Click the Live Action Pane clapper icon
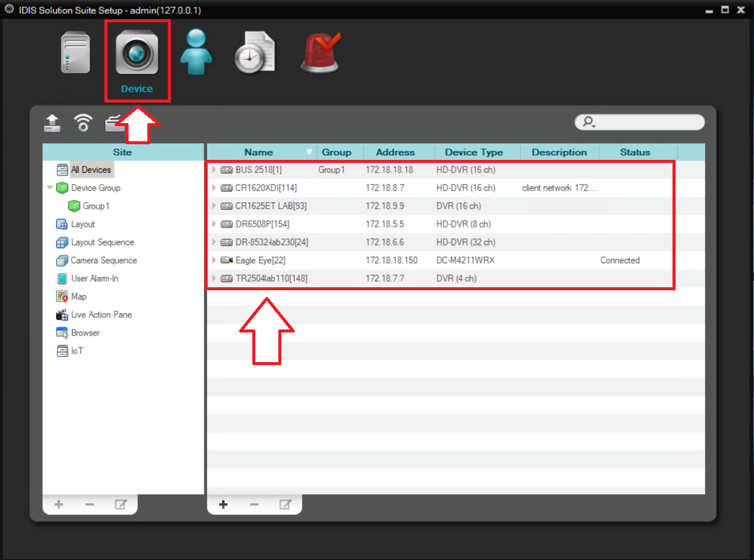The height and width of the screenshot is (560, 754). pos(62,314)
